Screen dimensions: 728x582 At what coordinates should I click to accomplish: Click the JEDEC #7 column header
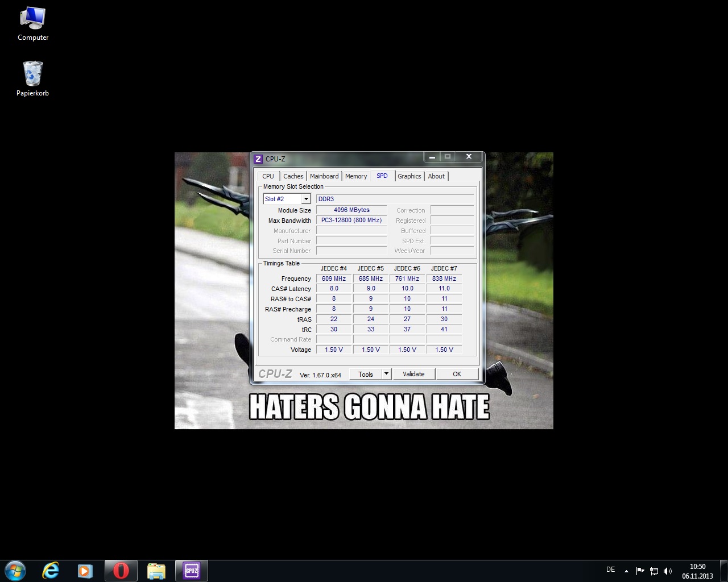pyautogui.click(x=444, y=268)
